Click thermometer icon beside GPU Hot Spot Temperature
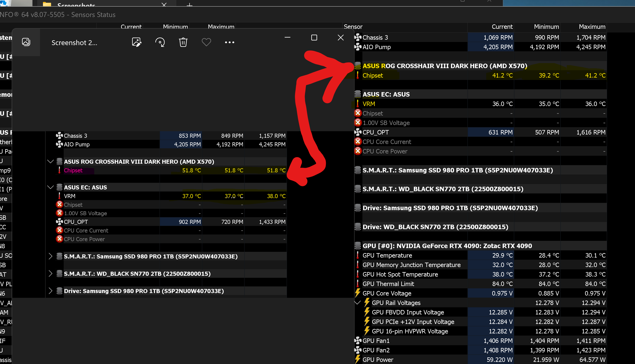Viewport: 635px width, 364px height. click(358, 274)
